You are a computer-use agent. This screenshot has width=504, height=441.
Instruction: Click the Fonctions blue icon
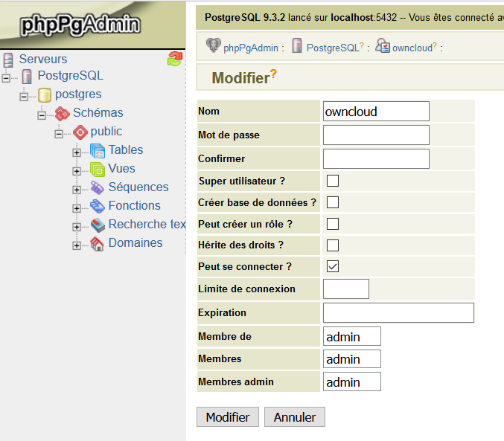pos(98,207)
